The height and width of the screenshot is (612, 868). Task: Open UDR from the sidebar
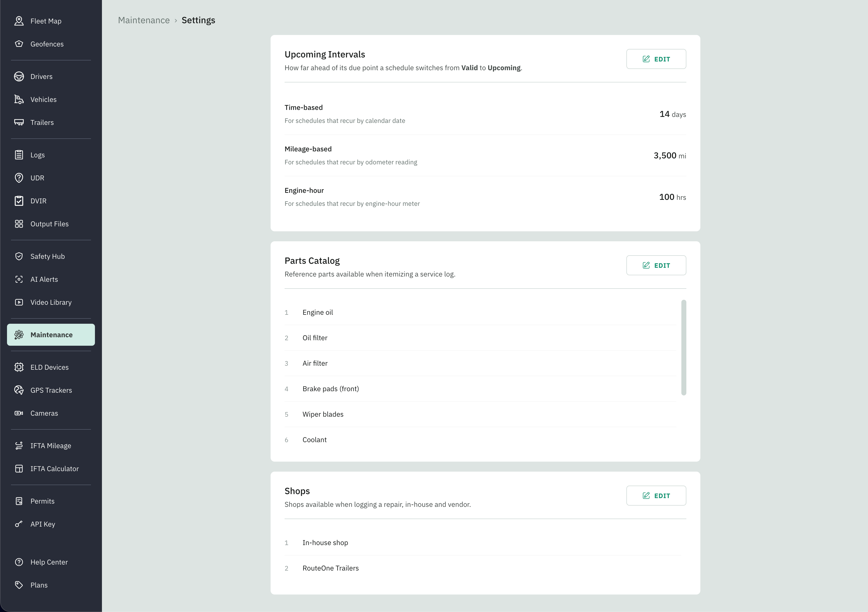(x=51, y=178)
